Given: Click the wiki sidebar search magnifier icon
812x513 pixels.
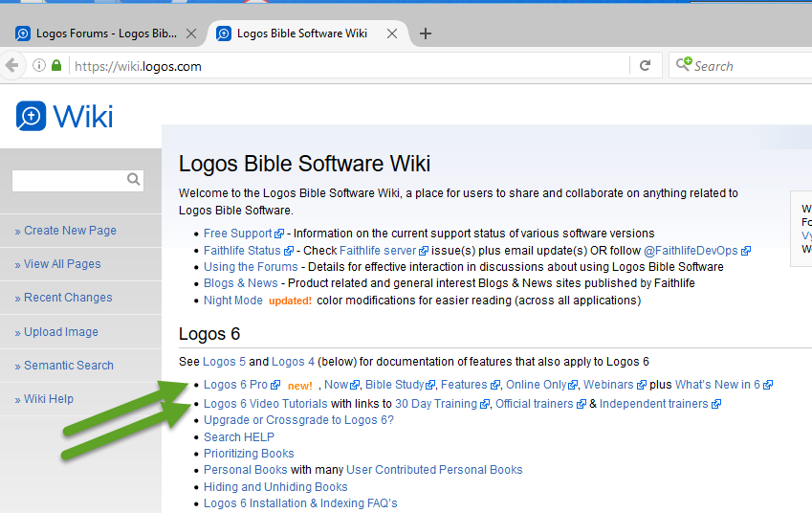Looking at the screenshot, I should 134,179.
